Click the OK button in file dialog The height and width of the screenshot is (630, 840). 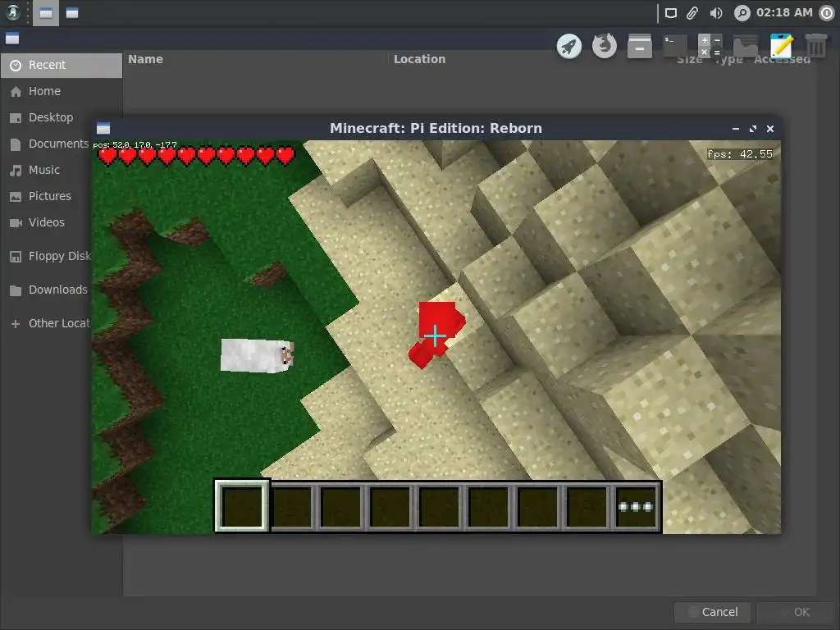[x=794, y=612]
